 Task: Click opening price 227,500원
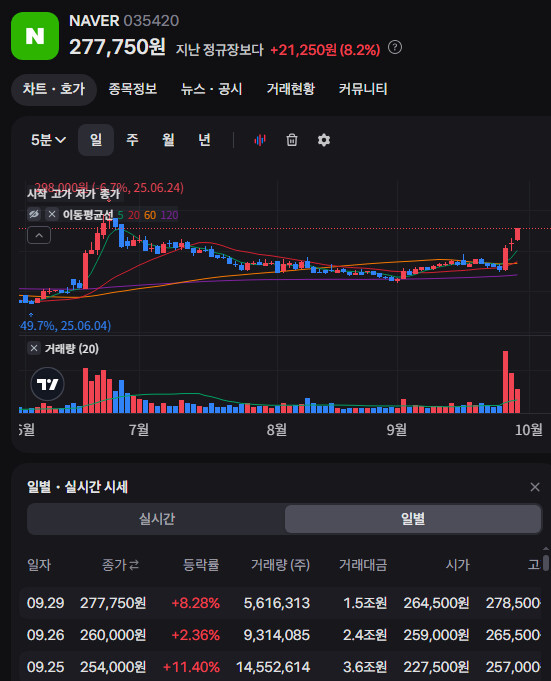point(436,667)
